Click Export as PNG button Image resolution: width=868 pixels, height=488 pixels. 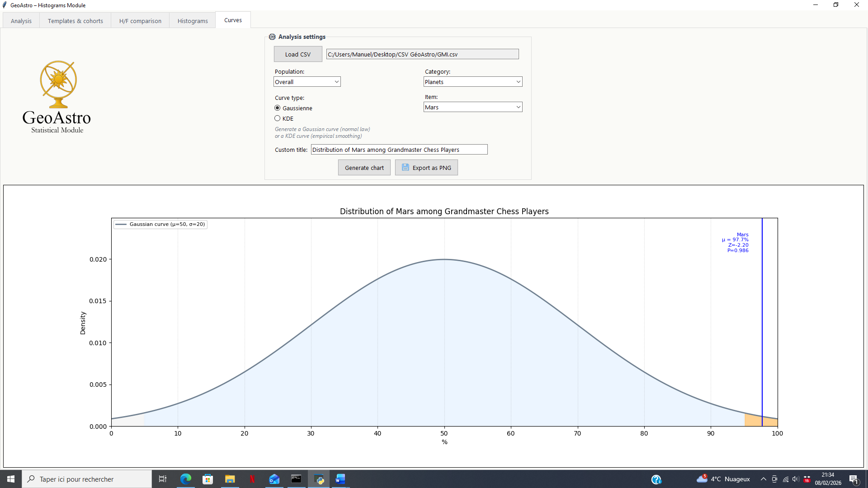[x=426, y=168]
